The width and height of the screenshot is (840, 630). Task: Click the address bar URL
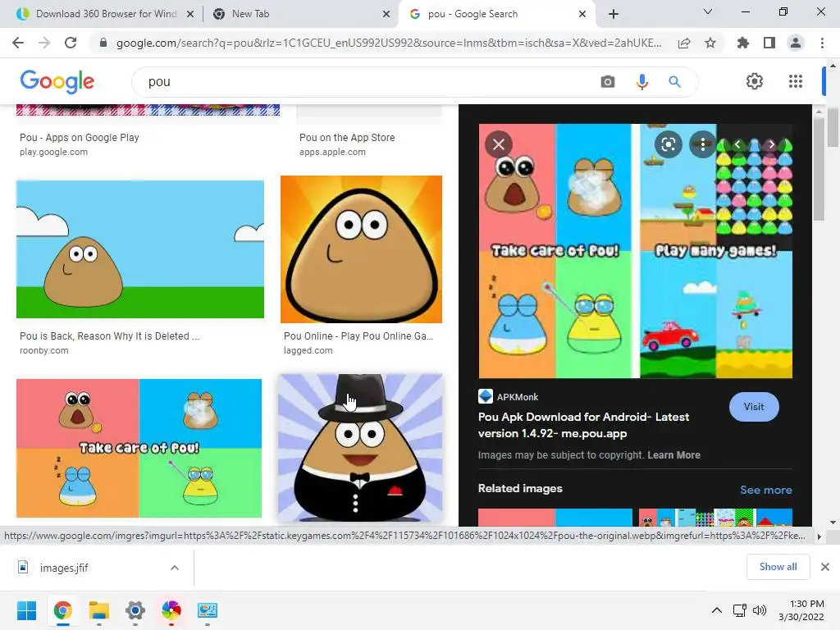[x=388, y=43]
